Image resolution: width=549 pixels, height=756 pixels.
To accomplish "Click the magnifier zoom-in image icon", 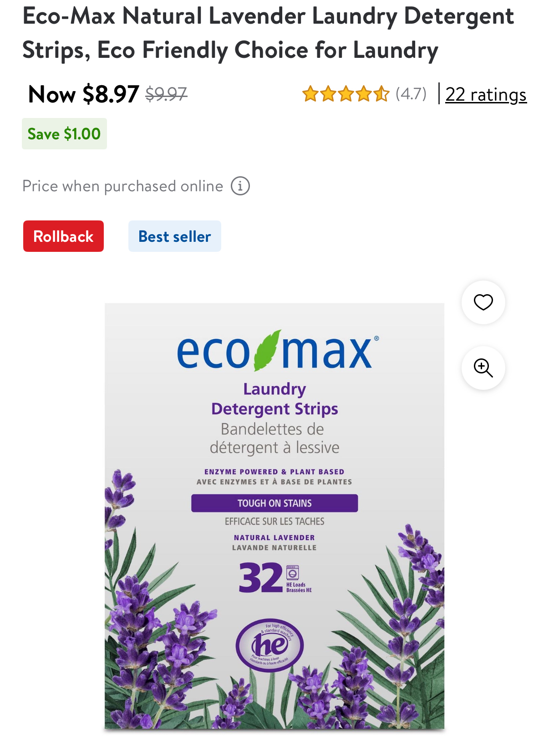I will pyautogui.click(x=483, y=368).
